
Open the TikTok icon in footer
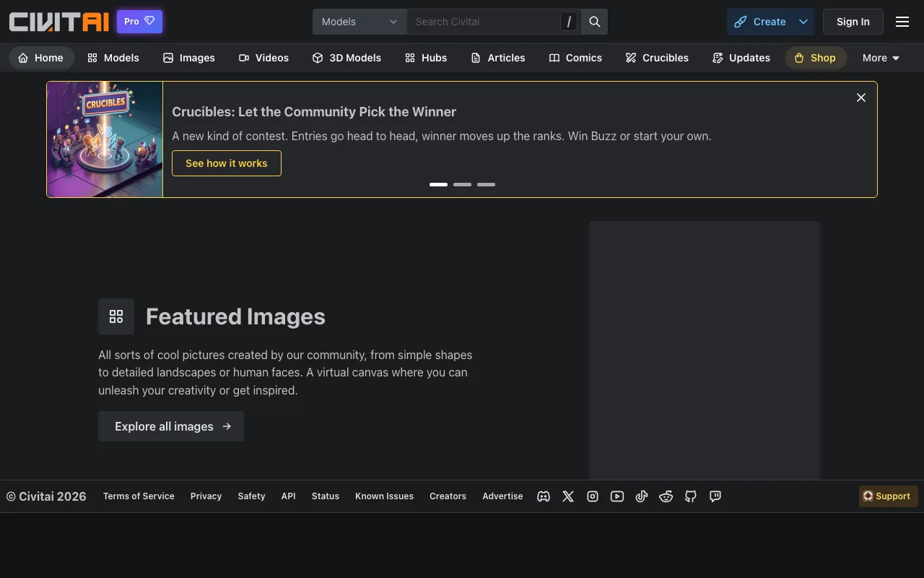[642, 496]
